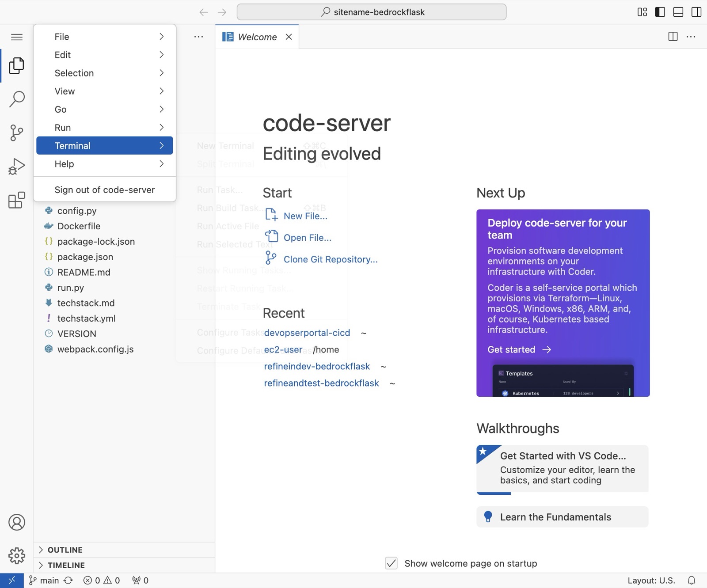Open the Help menu
The width and height of the screenshot is (707, 588).
point(105,164)
